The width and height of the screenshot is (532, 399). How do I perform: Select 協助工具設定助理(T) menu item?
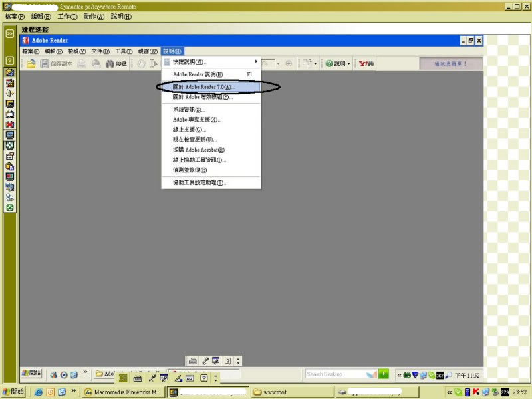211,182
